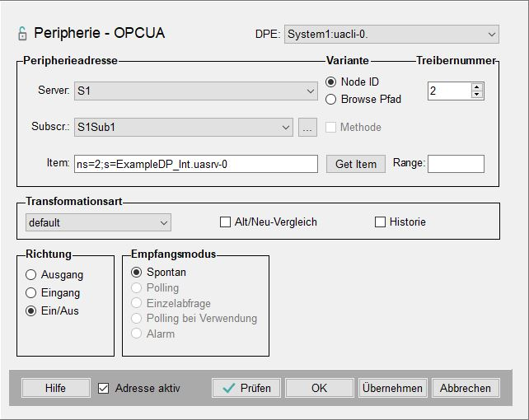Enable the Alt/Neu-Vergleich checkbox
The height and width of the screenshot is (420, 529).
[225, 222]
